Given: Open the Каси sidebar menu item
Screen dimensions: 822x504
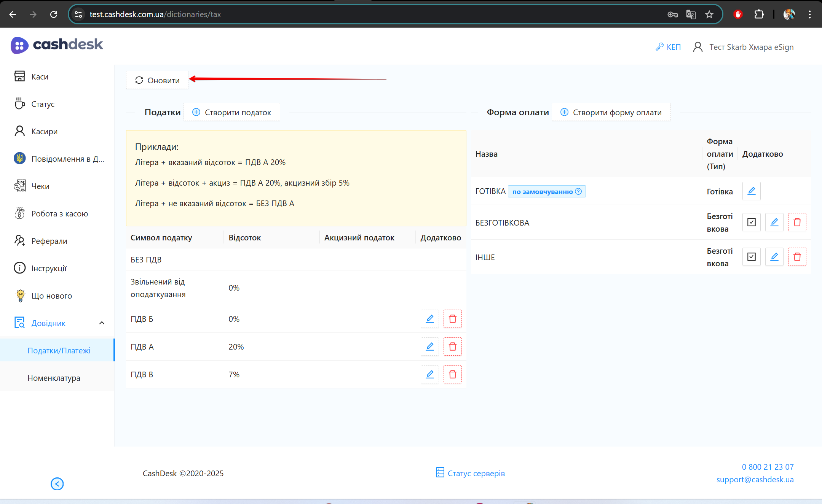Looking at the screenshot, I should coord(40,76).
